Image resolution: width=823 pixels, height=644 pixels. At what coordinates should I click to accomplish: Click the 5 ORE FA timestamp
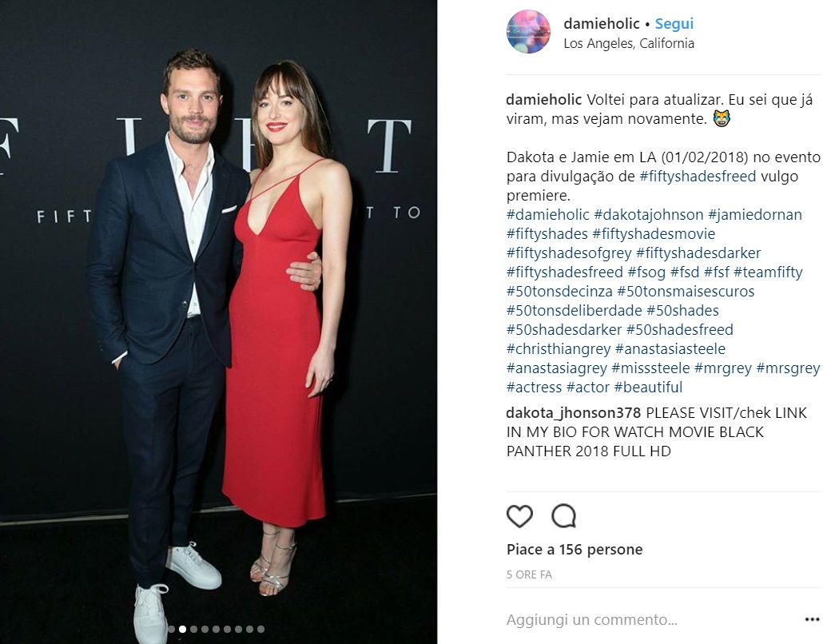coord(529,574)
